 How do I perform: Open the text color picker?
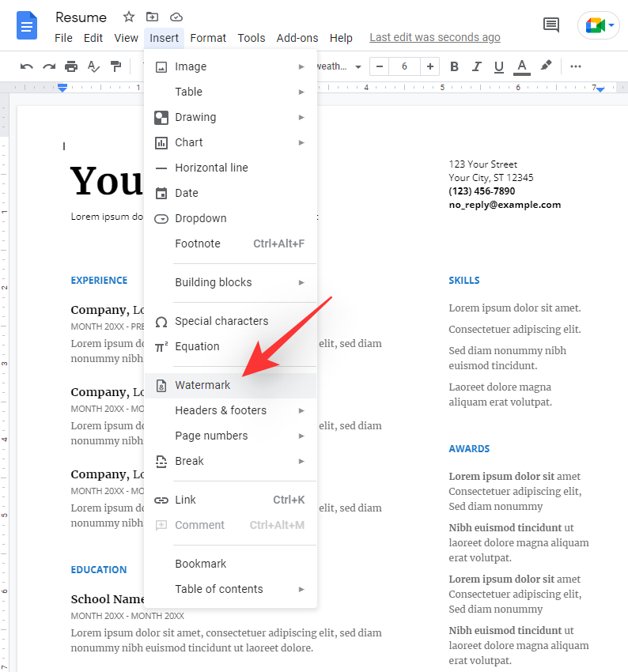[522, 67]
